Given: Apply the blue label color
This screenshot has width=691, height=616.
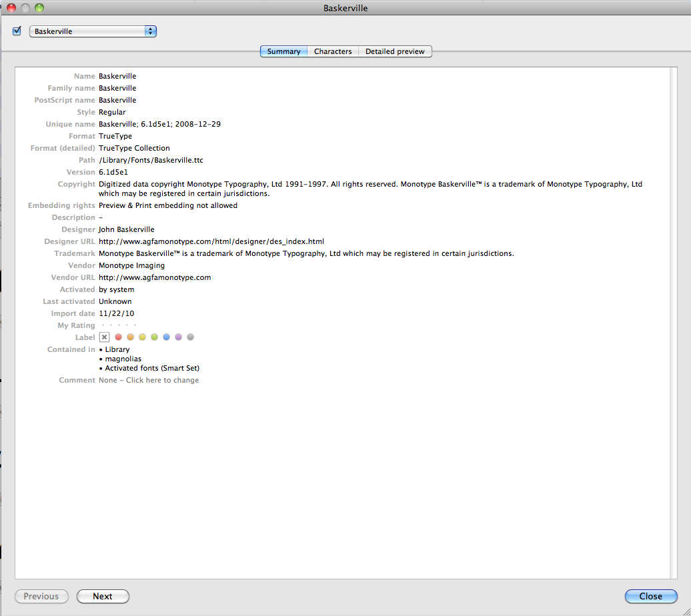Looking at the screenshot, I should [166, 337].
